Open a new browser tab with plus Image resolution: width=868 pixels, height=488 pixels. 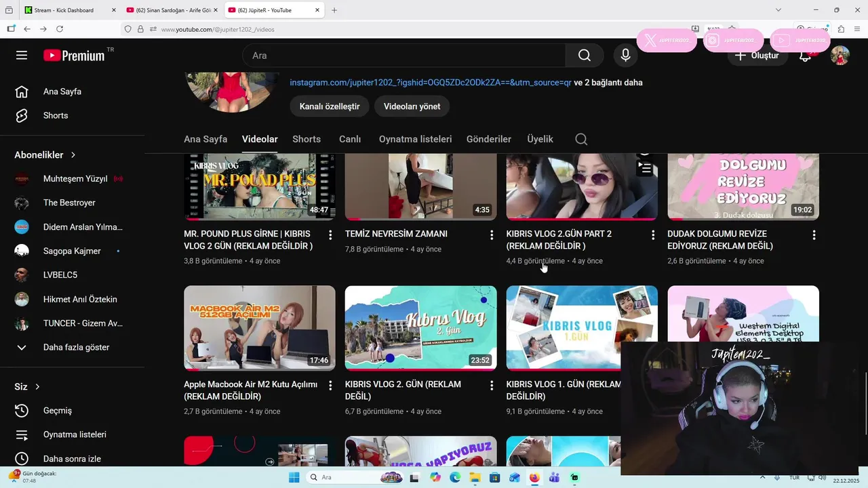(334, 10)
